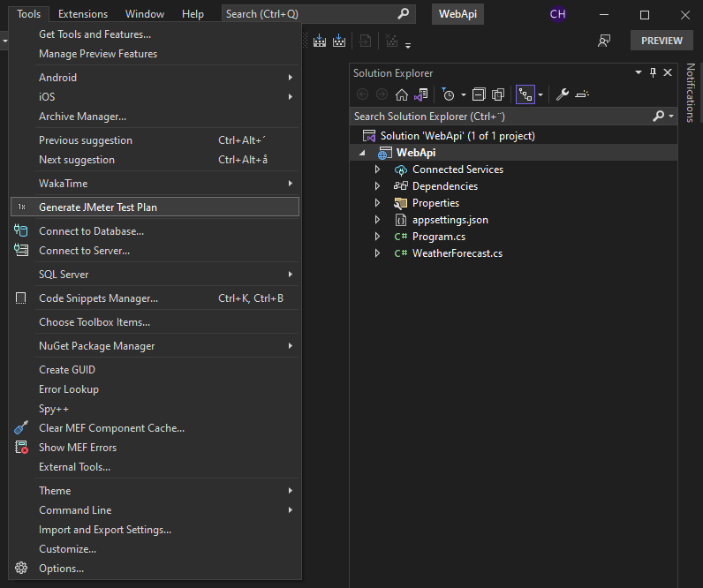Open the Window menu
This screenshot has height=588, width=703.
[145, 14]
